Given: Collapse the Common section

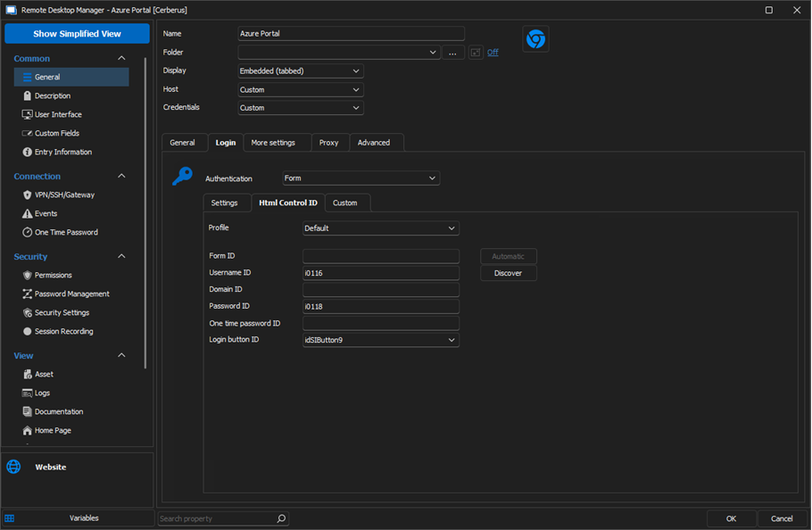Looking at the screenshot, I should (121, 58).
